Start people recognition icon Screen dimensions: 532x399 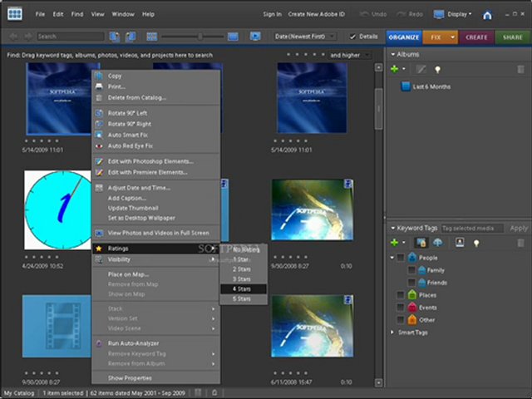pos(460,242)
